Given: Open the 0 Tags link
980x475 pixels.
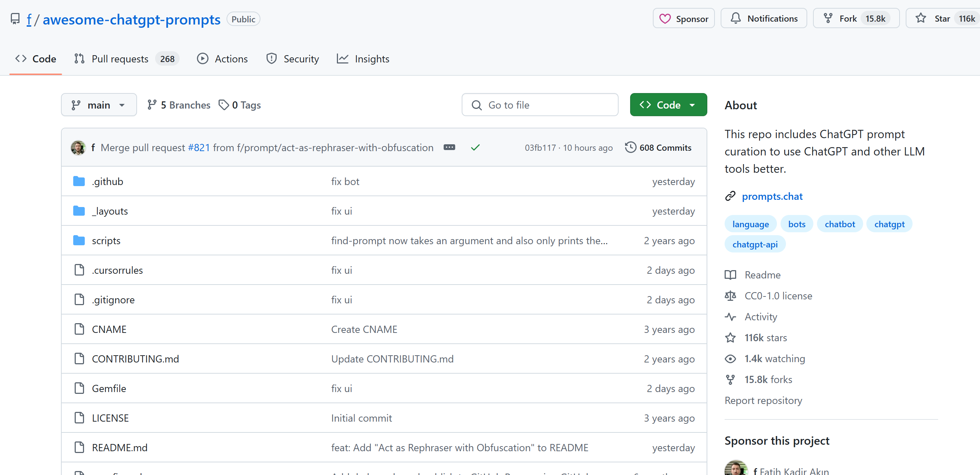Looking at the screenshot, I should 239,105.
